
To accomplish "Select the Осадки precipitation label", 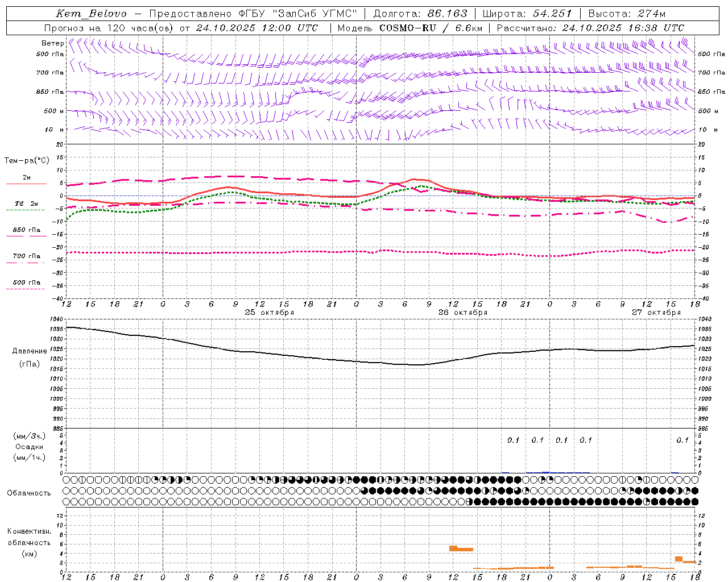I will point(30,447).
